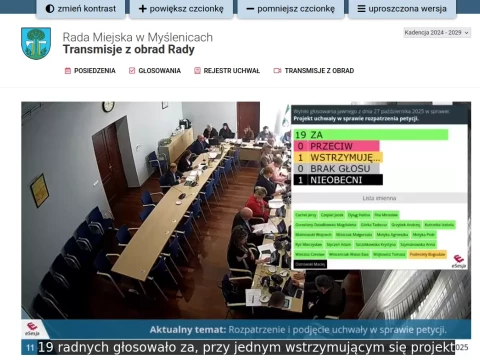The width and height of the screenshot is (480, 360).
Task: Open the POSIEDZENIA menu item
Action: pos(90,71)
